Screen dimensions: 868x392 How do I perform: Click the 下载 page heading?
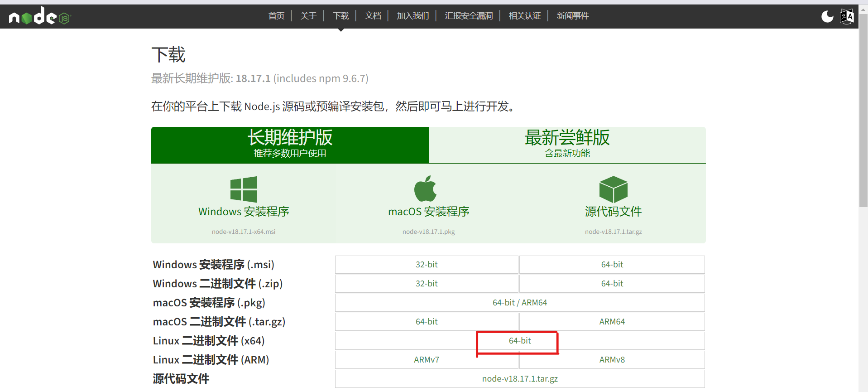click(168, 55)
